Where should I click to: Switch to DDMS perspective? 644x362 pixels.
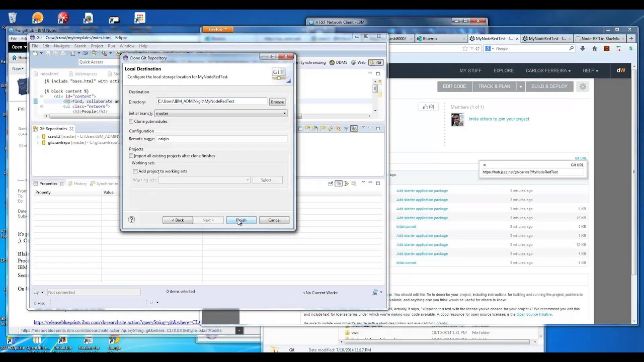[339, 62]
